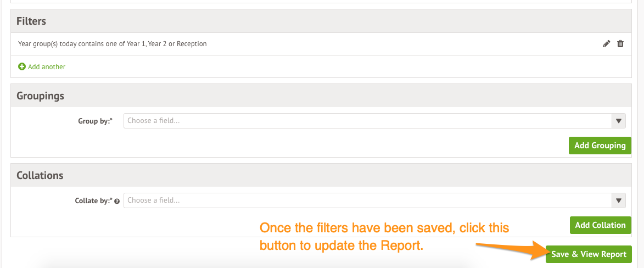This screenshot has height=268, width=644.
Task: Click the Collate by 'Choose a field' box
Action: [x=368, y=200]
